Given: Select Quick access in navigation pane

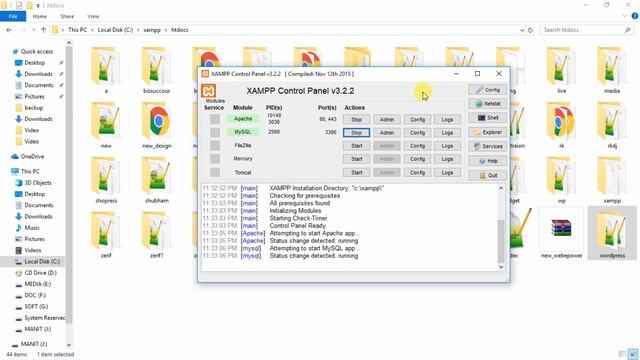Looking at the screenshot, I should [x=37, y=51].
